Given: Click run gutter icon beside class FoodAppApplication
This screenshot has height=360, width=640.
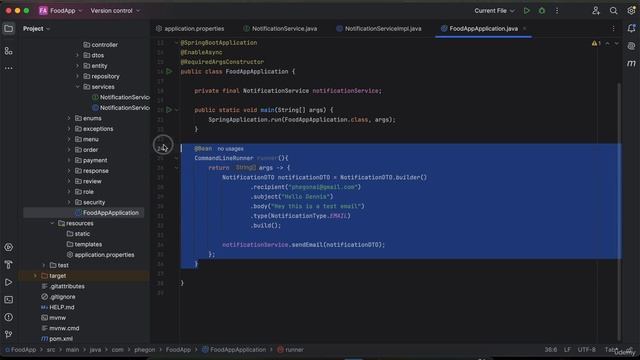Looking at the screenshot, I should click(169, 71).
